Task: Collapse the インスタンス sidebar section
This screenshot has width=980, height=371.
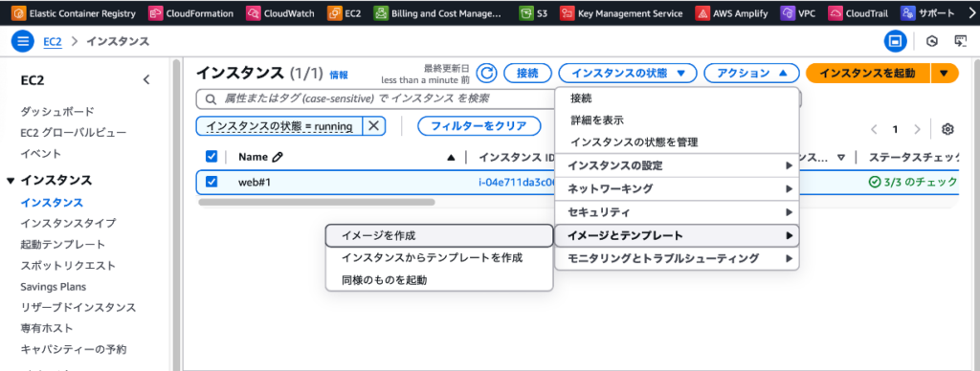Action: [10, 181]
